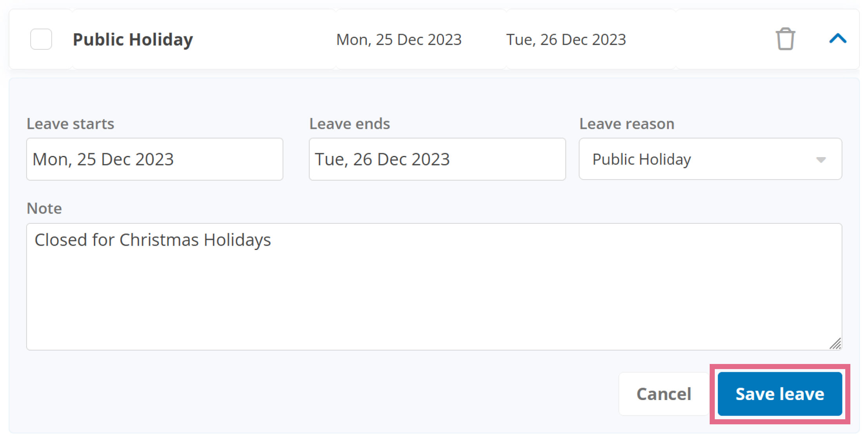This screenshot has width=868, height=440.
Task: Place cursor in Closed for Christmas Holidays text
Action: [153, 240]
